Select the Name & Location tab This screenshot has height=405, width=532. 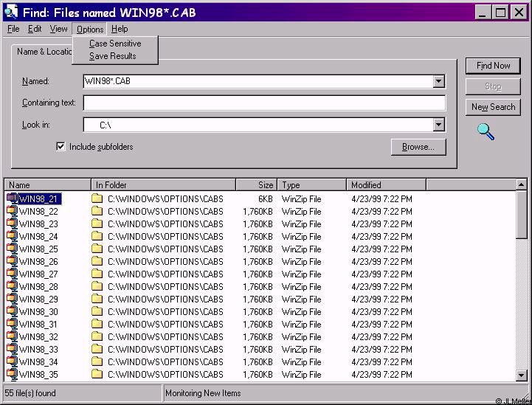coord(44,52)
